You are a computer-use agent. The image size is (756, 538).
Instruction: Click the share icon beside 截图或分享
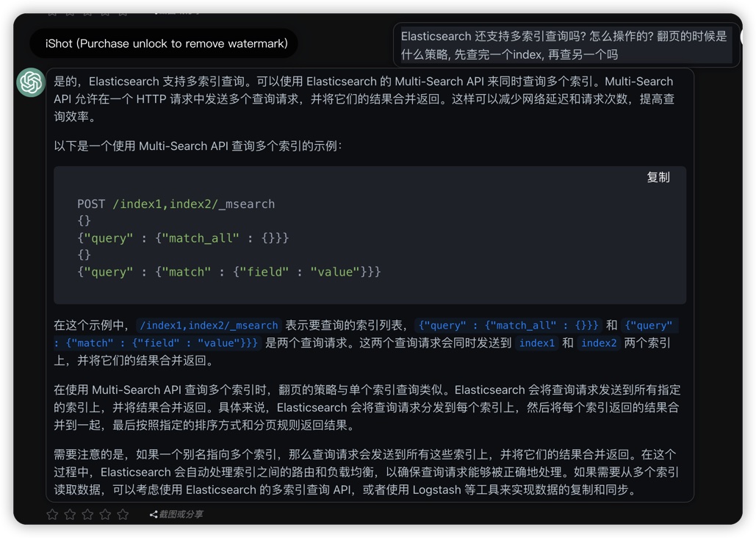(153, 514)
